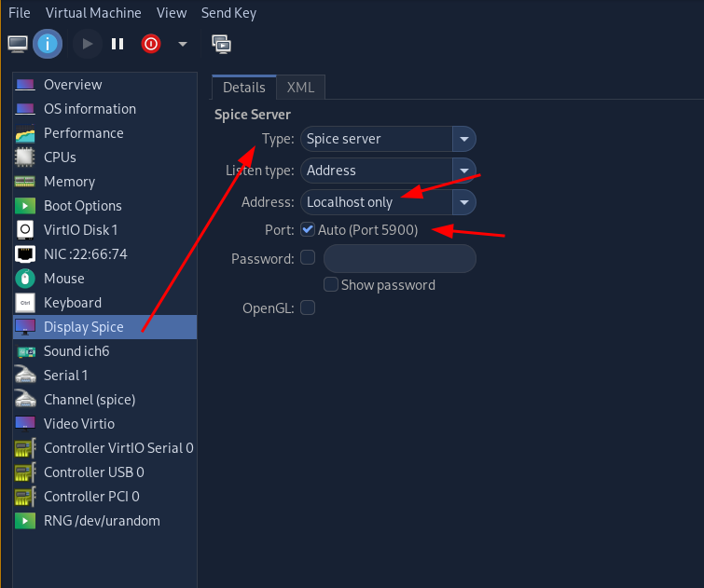Select Overview icon in hardware list
The height and width of the screenshot is (588, 704).
tap(25, 85)
